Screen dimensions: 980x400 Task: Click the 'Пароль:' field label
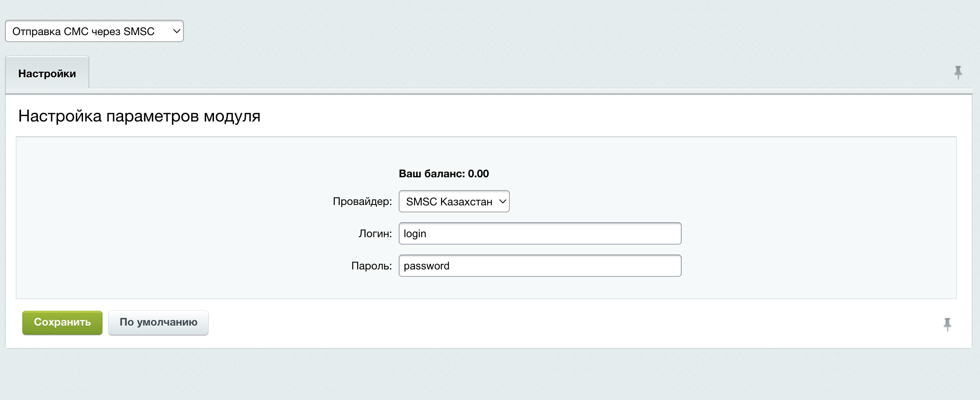click(371, 266)
